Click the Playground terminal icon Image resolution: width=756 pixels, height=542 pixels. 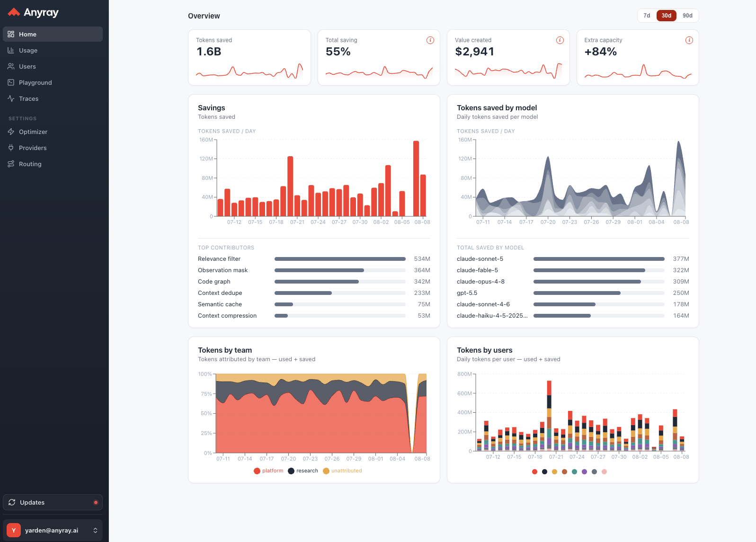coord(11,82)
